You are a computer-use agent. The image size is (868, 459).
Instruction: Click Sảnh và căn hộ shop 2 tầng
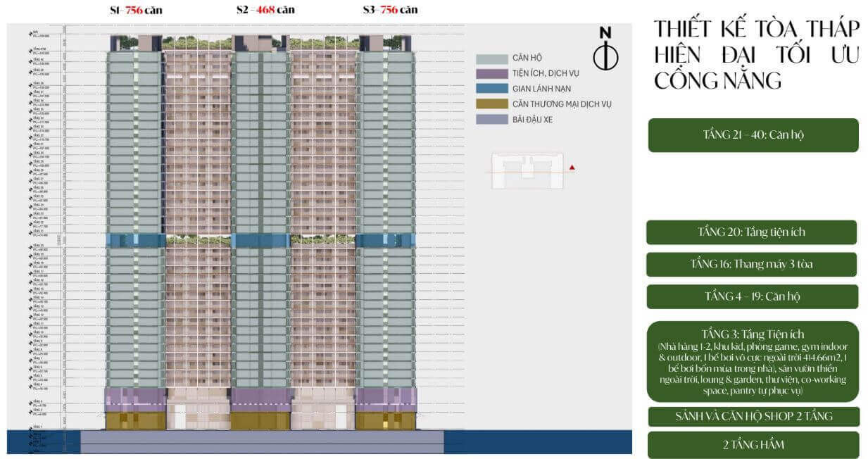click(x=753, y=416)
